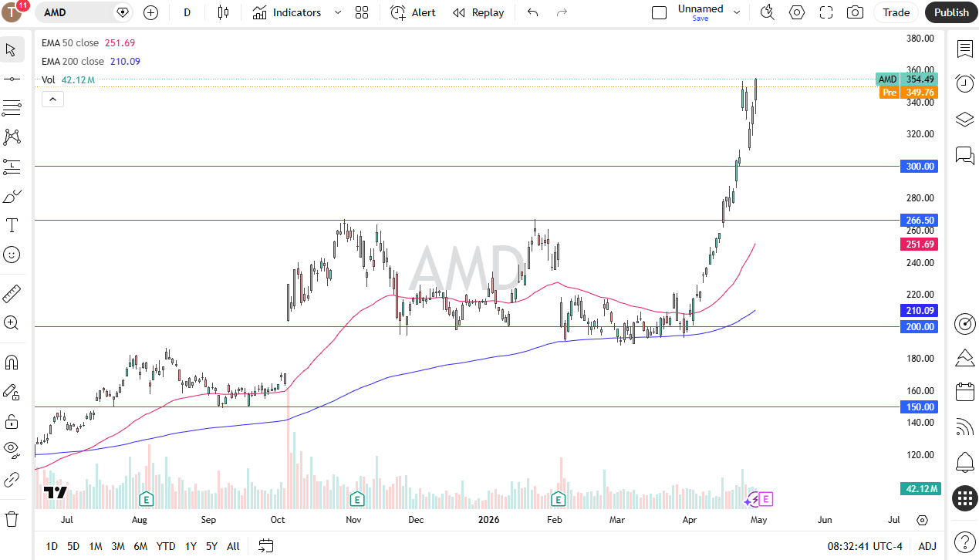The image size is (979, 560).
Task: Remove objects with the trash icon
Action: (12, 518)
